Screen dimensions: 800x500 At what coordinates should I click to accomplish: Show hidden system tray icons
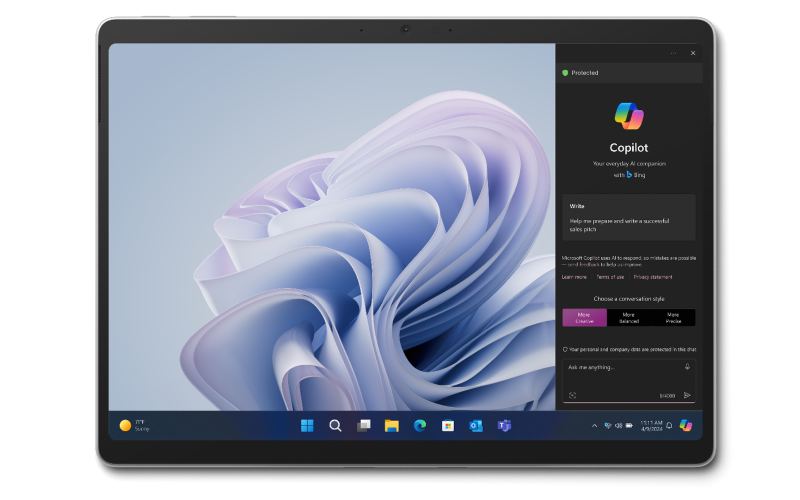pos(594,426)
